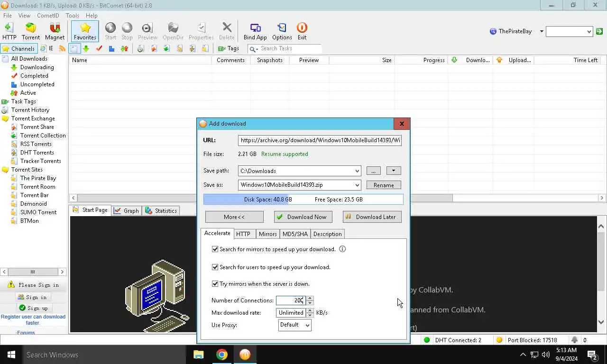Open the Use Proxy dropdown
607x364 pixels.
point(294,325)
